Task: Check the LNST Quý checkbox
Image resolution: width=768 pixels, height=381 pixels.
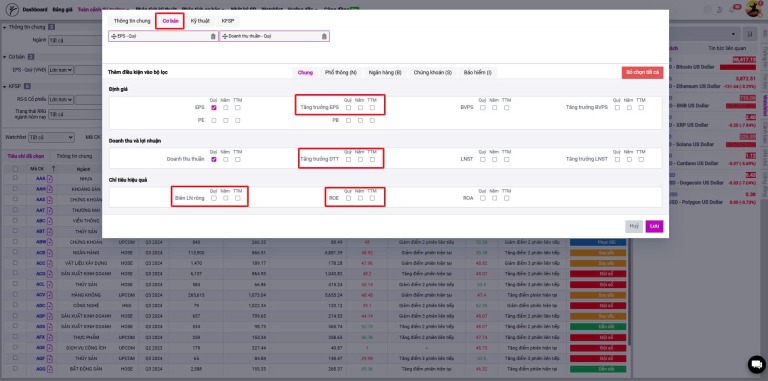Action: tap(482, 159)
